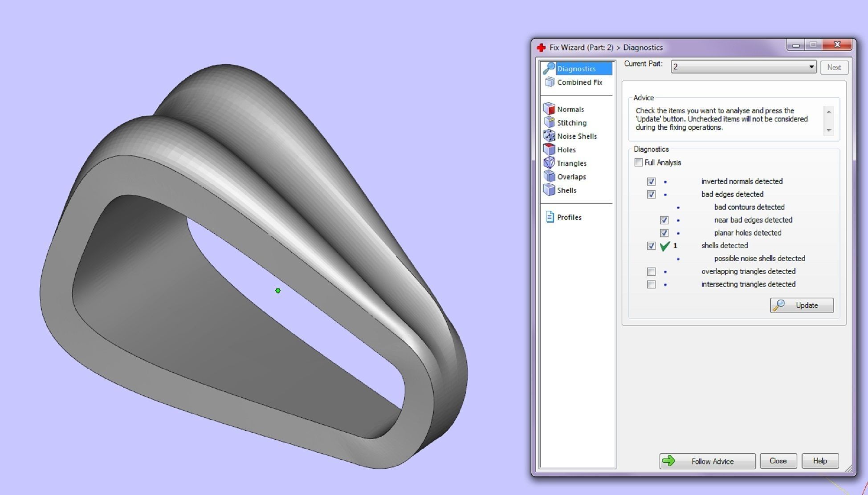Click the Overlaps icon
868x495 pixels.
[549, 176]
